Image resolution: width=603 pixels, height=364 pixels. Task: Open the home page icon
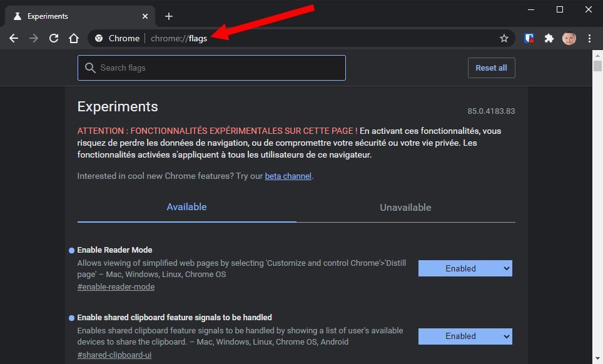coord(74,38)
